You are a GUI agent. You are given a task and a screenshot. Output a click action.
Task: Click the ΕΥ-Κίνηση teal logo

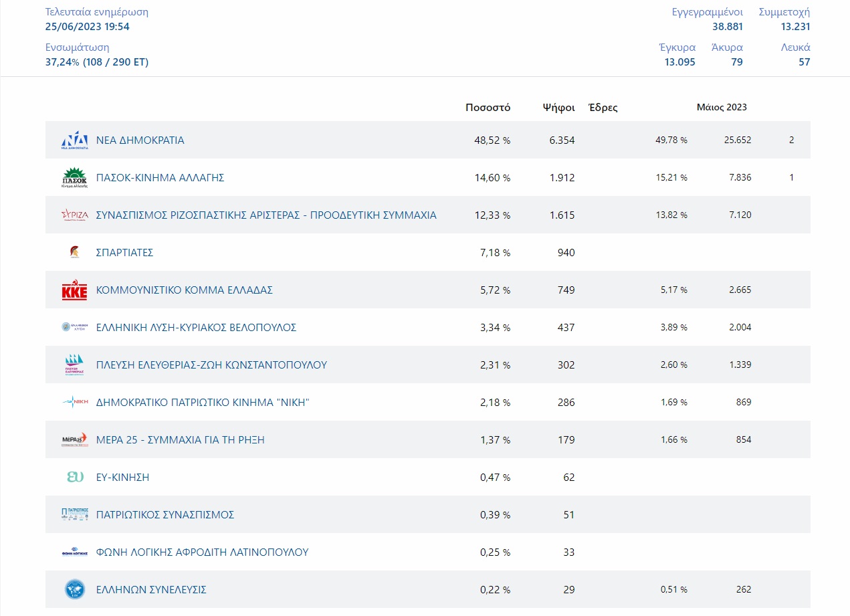[74, 478]
